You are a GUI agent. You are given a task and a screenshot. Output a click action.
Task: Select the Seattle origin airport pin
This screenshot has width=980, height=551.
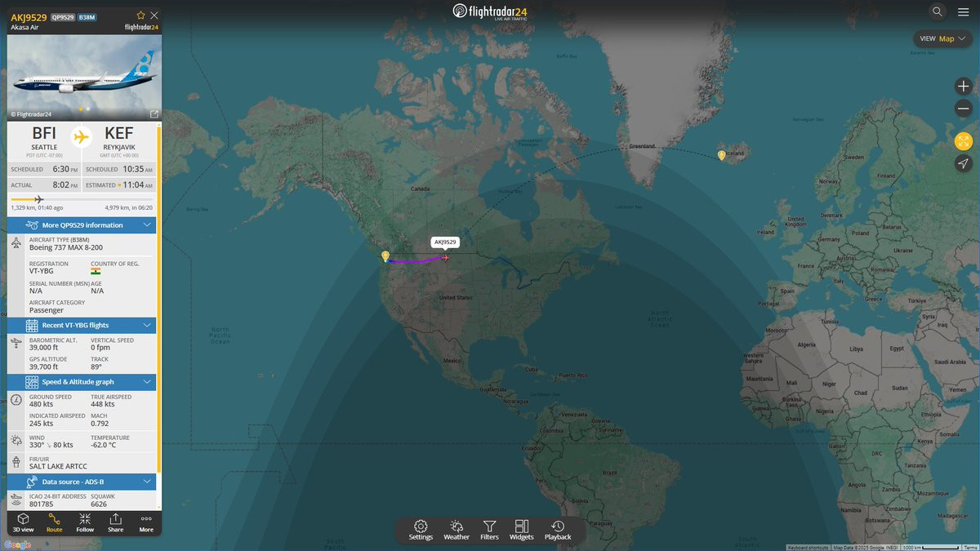tap(385, 256)
